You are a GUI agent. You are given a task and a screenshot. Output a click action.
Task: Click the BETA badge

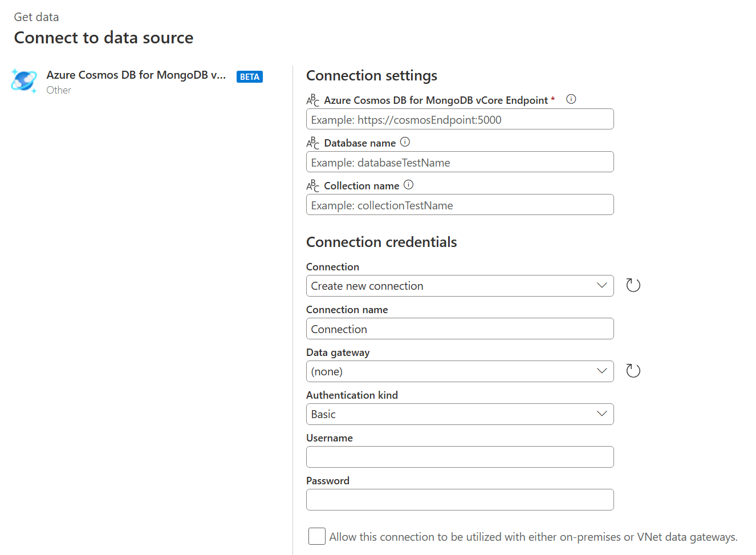[250, 77]
